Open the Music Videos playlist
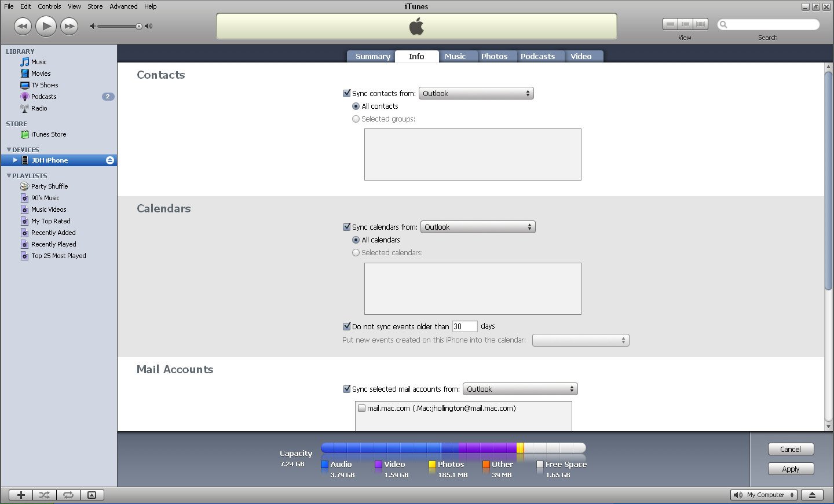 pyautogui.click(x=49, y=209)
